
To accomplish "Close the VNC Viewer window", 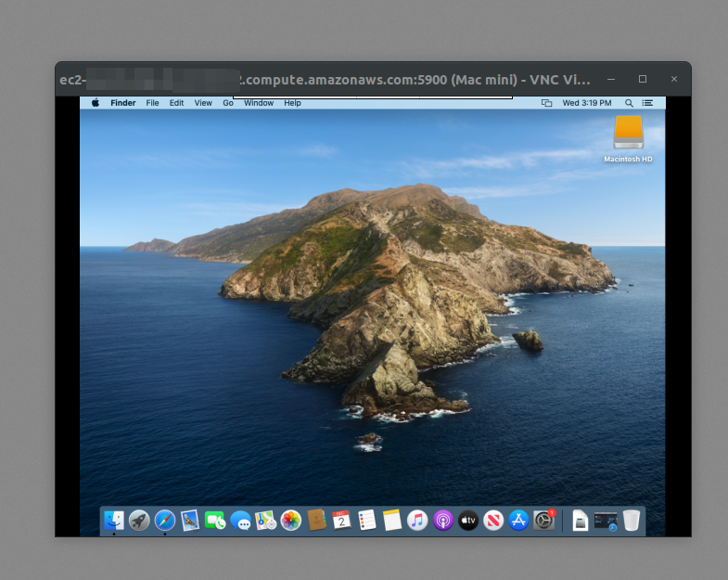I will (674, 79).
